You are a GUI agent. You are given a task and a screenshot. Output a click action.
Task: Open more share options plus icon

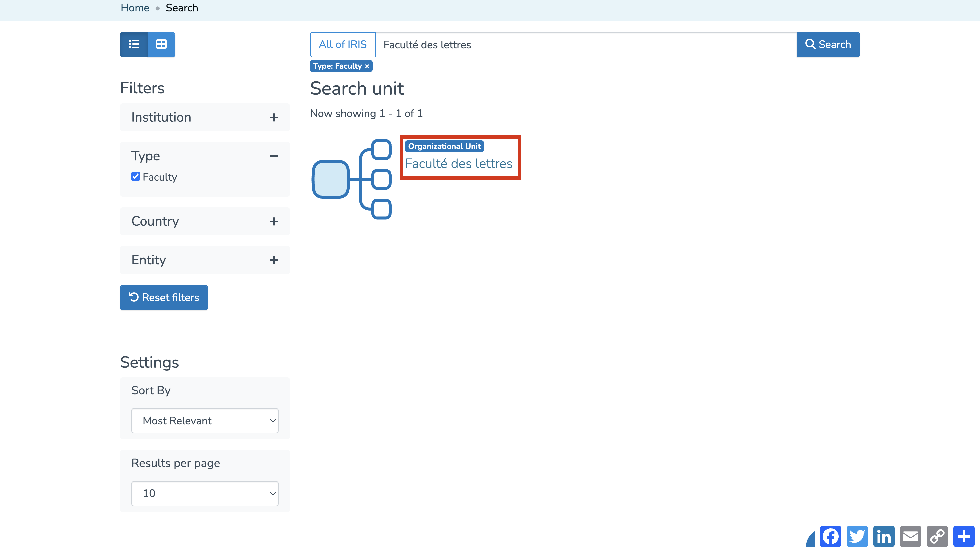coord(964,536)
